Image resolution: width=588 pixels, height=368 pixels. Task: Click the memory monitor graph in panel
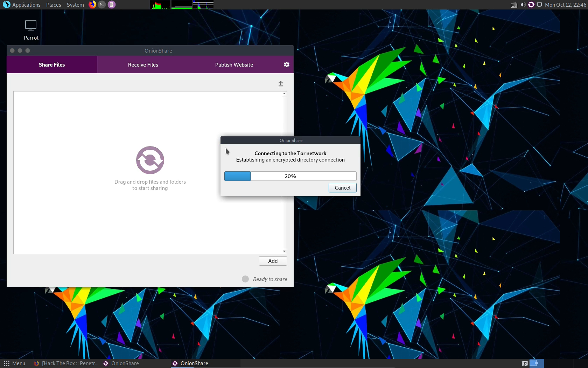click(x=181, y=5)
